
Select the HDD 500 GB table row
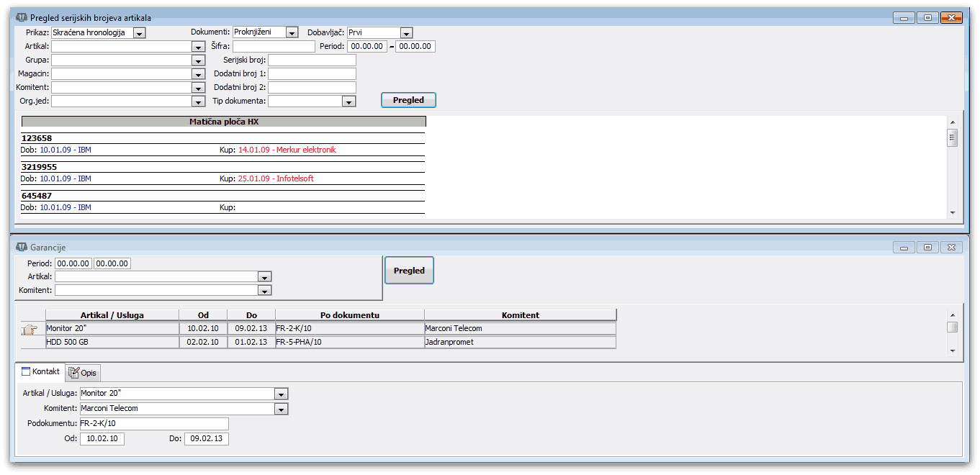(x=112, y=343)
